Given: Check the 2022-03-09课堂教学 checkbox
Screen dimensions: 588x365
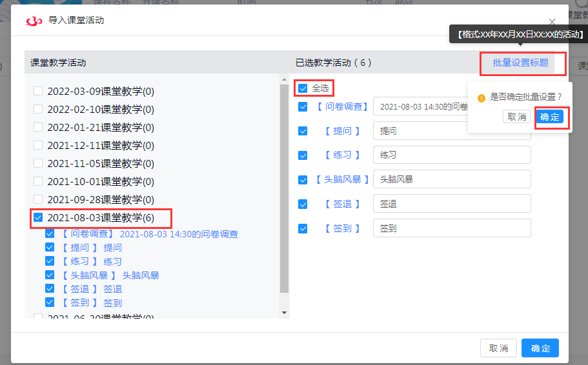Looking at the screenshot, I should tap(38, 92).
